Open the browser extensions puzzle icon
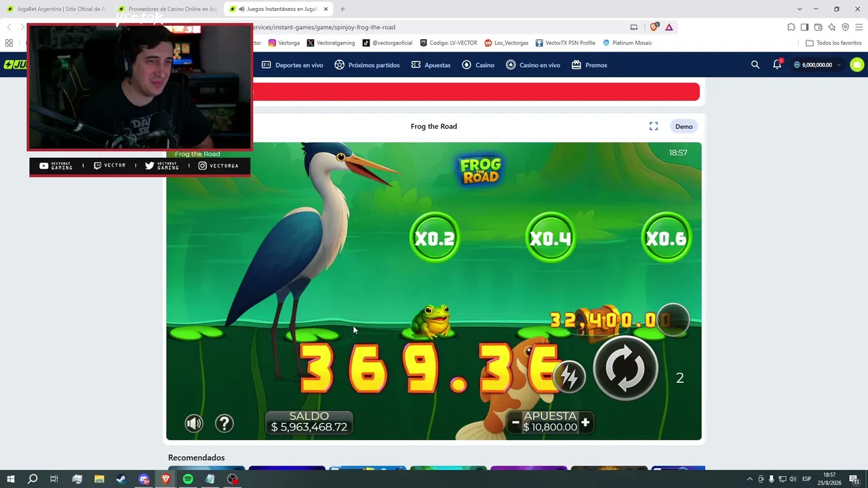This screenshot has height=488, width=868. 791,27
